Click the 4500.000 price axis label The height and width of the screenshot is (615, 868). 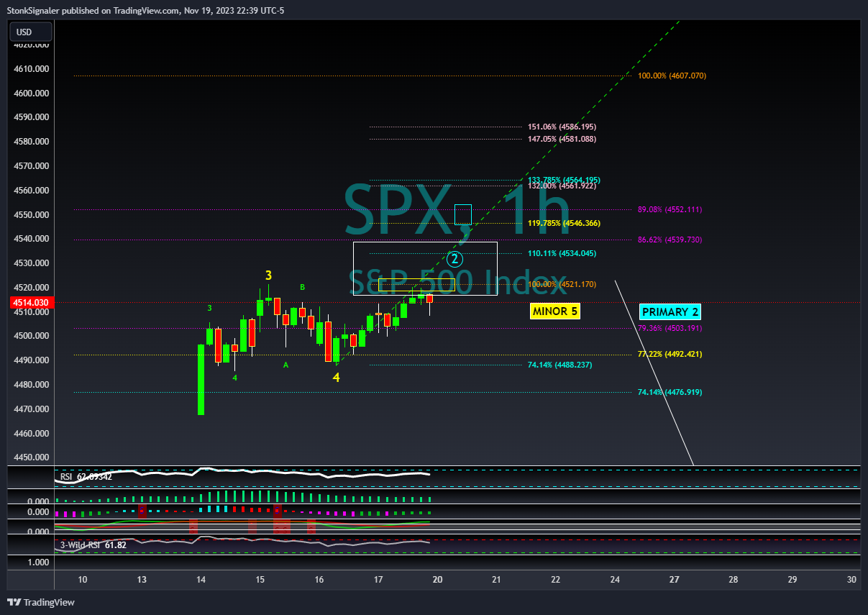coord(31,336)
